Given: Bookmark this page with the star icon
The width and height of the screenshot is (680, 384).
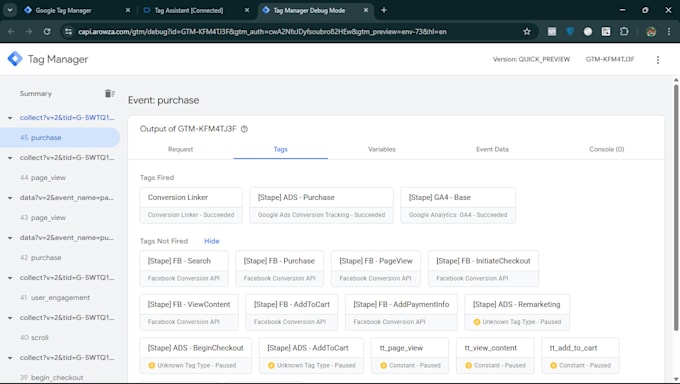Looking at the screenshot, I should [x=526, y=32].
